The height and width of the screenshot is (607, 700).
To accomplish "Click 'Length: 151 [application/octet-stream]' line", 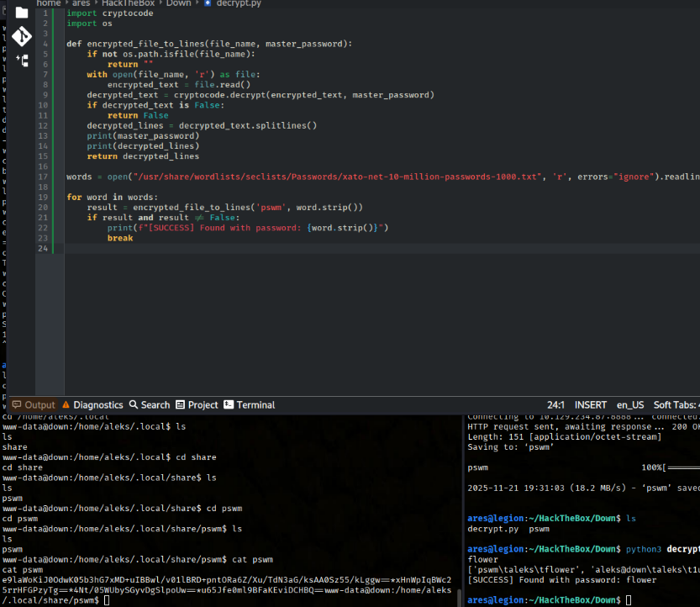I will [x=565, y=436].
